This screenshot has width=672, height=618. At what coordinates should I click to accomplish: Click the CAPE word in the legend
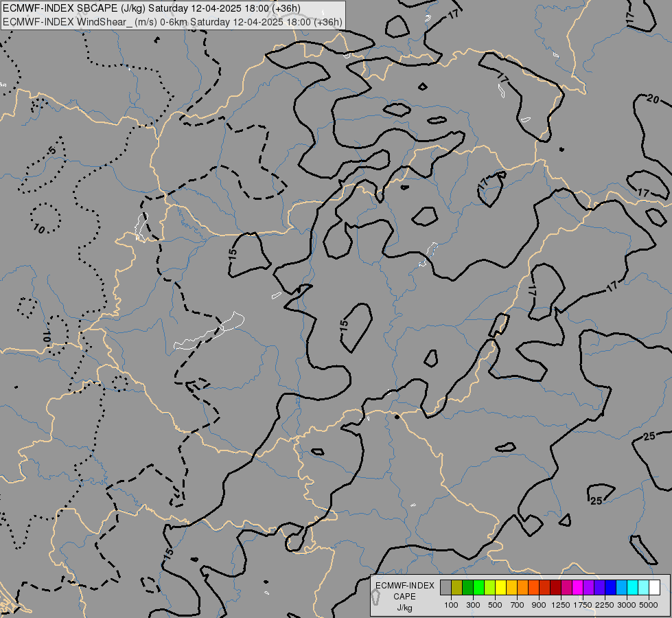click(x=404, y=597)
